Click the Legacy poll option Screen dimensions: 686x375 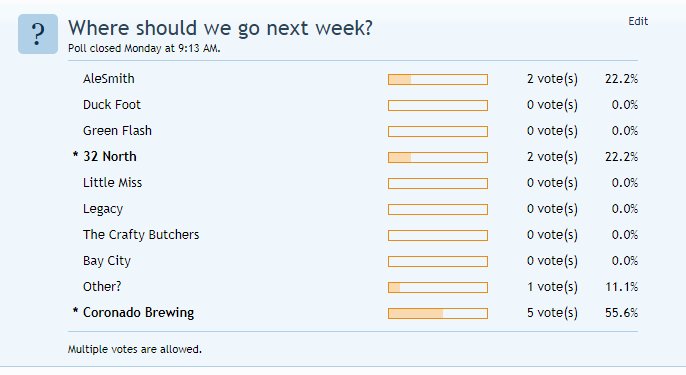point(103,209)
